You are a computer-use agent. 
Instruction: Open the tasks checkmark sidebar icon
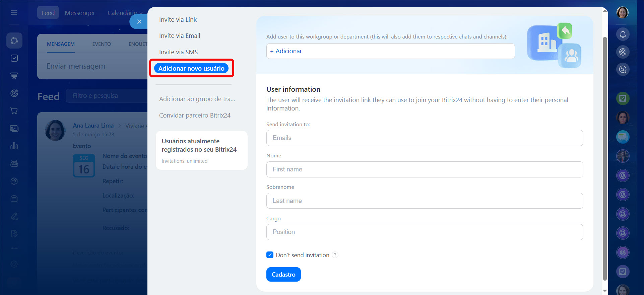tap(14, 58)
